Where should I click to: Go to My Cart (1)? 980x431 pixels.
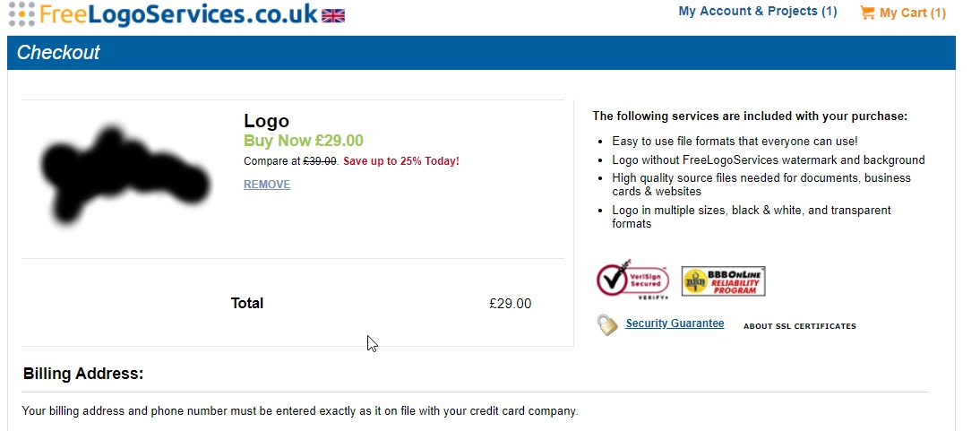point(912,13)
